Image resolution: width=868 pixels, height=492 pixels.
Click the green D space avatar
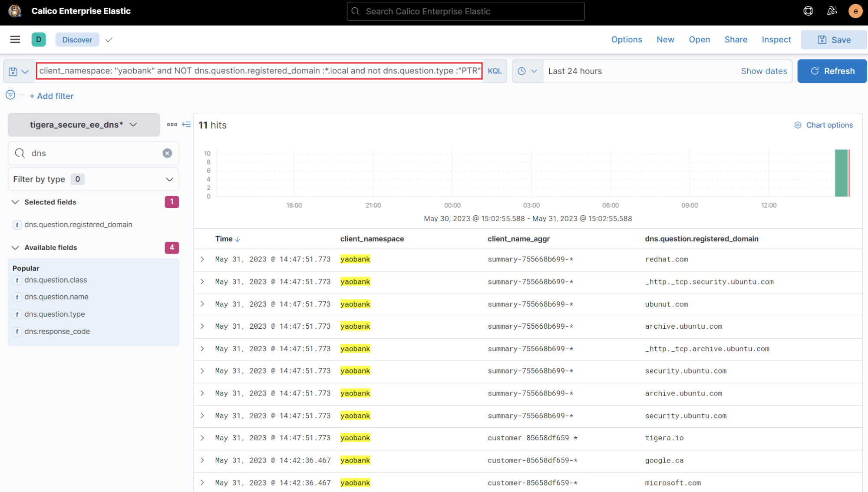[x=39, y=40]
